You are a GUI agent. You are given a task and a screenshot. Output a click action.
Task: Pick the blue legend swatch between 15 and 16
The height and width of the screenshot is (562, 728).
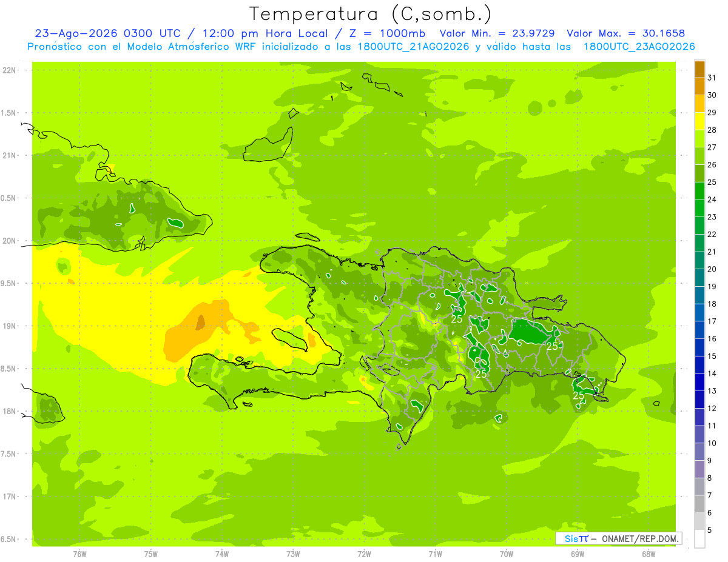(x=699, y=347)
